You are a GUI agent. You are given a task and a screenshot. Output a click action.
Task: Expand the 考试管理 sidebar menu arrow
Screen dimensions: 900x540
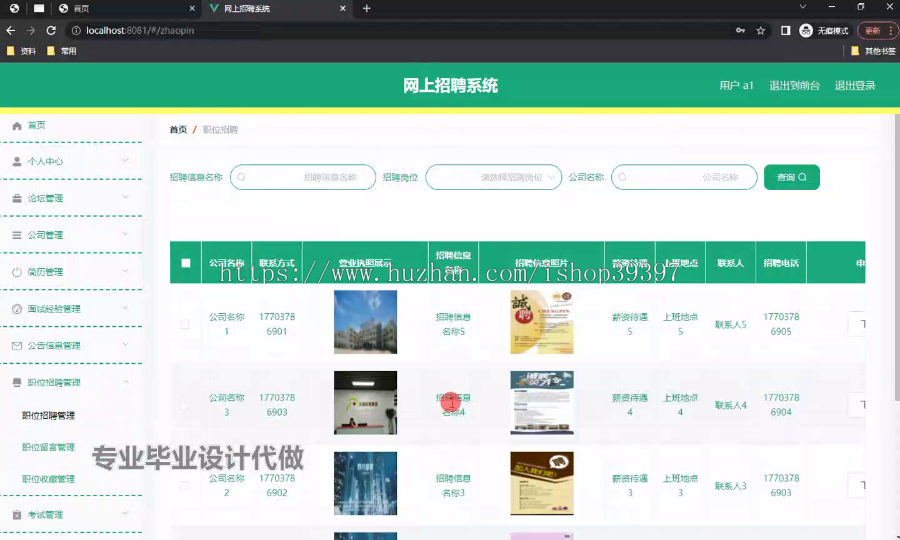point(125,514)
